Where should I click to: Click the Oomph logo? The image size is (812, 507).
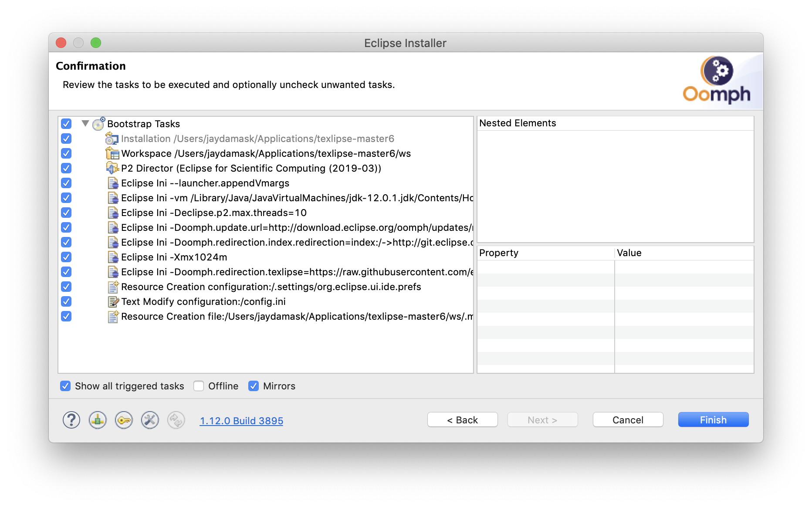click(717, 80)
